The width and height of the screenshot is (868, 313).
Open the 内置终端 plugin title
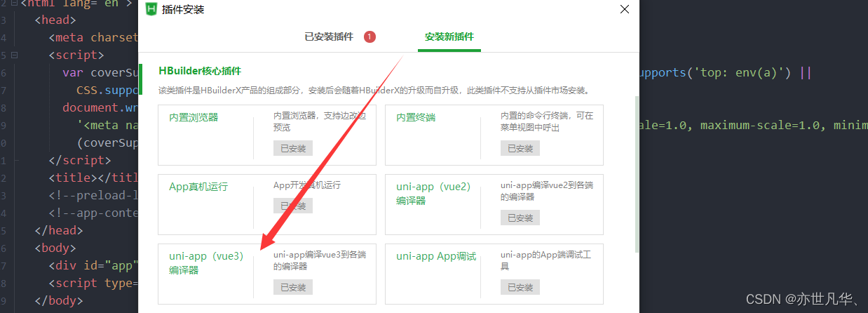[x=416, y=117]
